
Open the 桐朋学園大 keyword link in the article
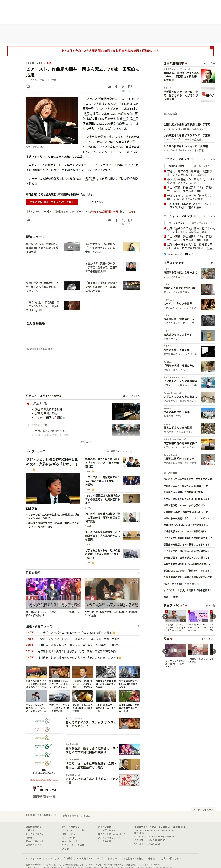coord(91,179)
